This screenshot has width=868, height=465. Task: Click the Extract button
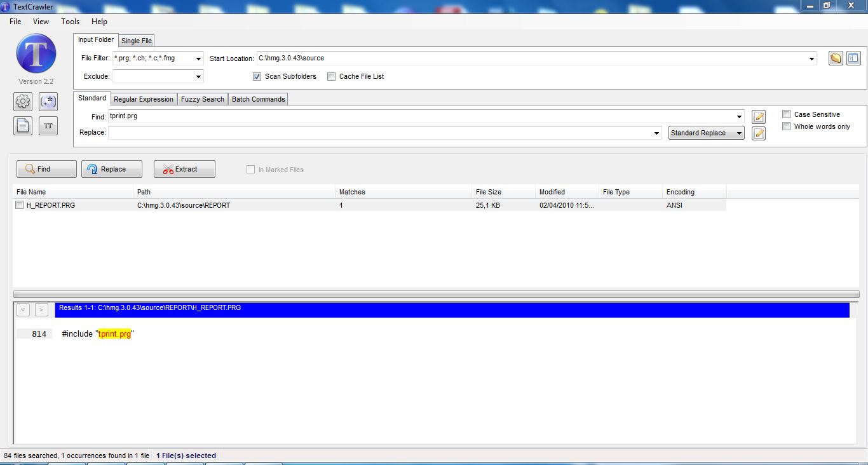(184, 169)
